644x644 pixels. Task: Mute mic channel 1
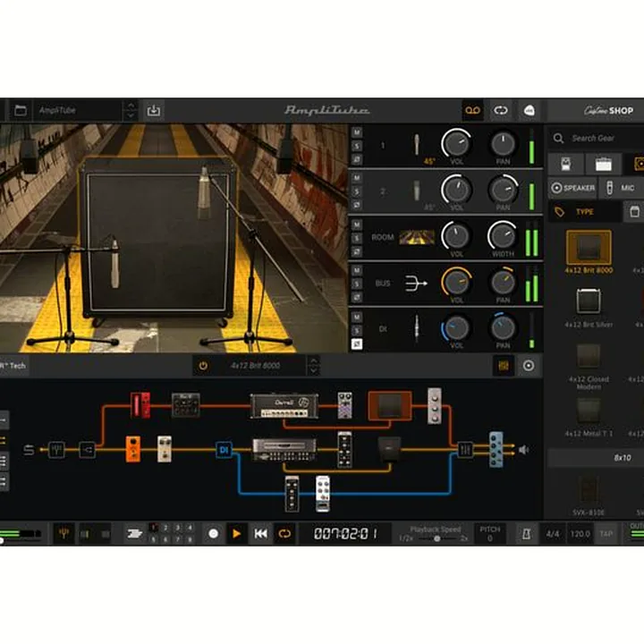coord(357,132)
